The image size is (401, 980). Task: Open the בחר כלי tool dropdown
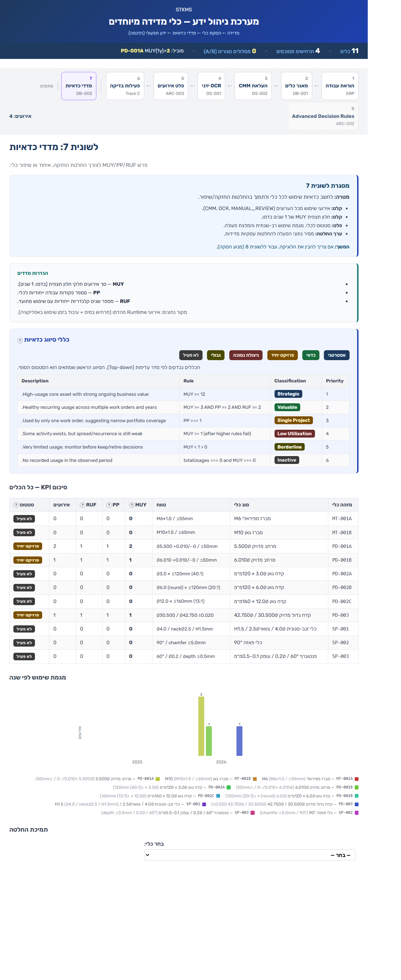tap(250, 855)
